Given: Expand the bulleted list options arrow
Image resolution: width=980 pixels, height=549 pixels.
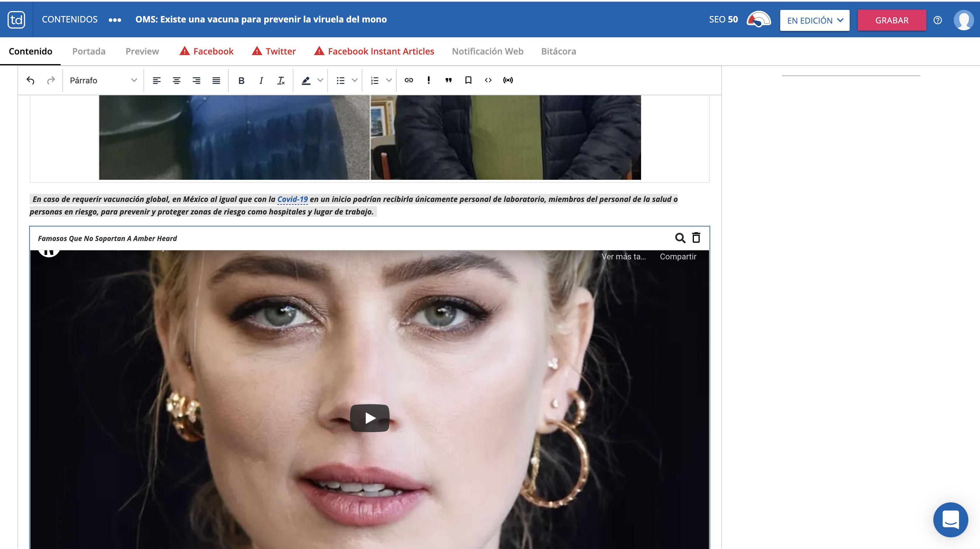Looking at the screenshot, I should pyautogui.click(x=355, y=80).
